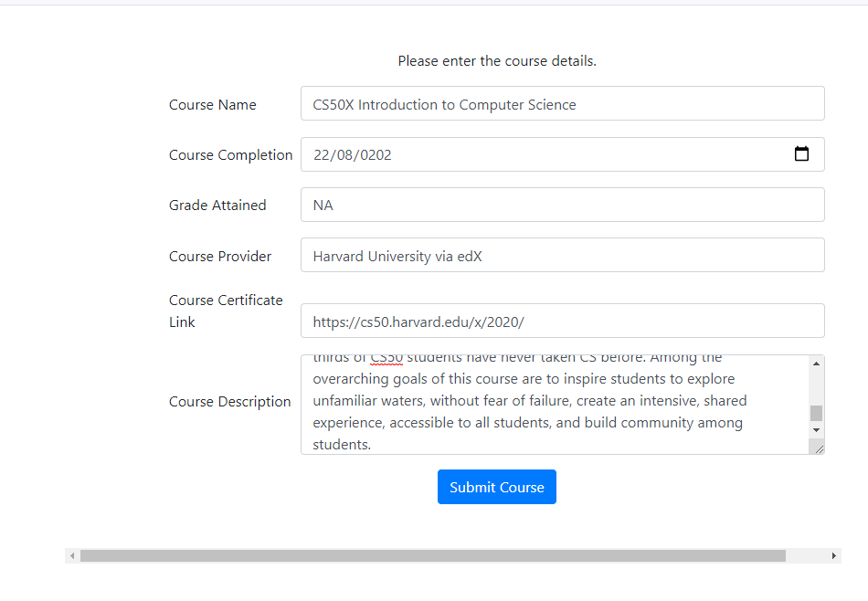
Task: Click 'Please enter the course details.' text
Action: point(497,61)
